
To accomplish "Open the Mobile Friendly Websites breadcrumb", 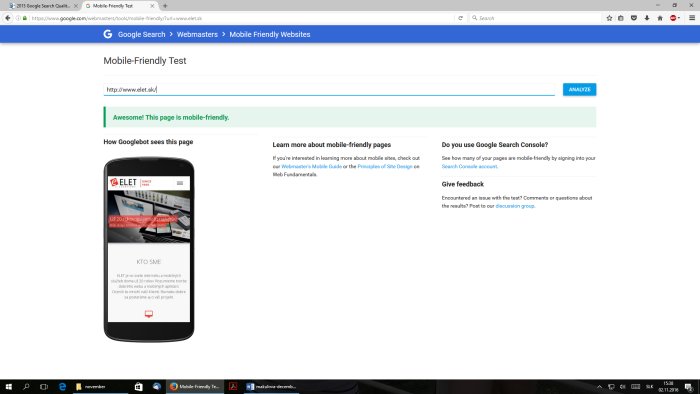I will point(270,34).
